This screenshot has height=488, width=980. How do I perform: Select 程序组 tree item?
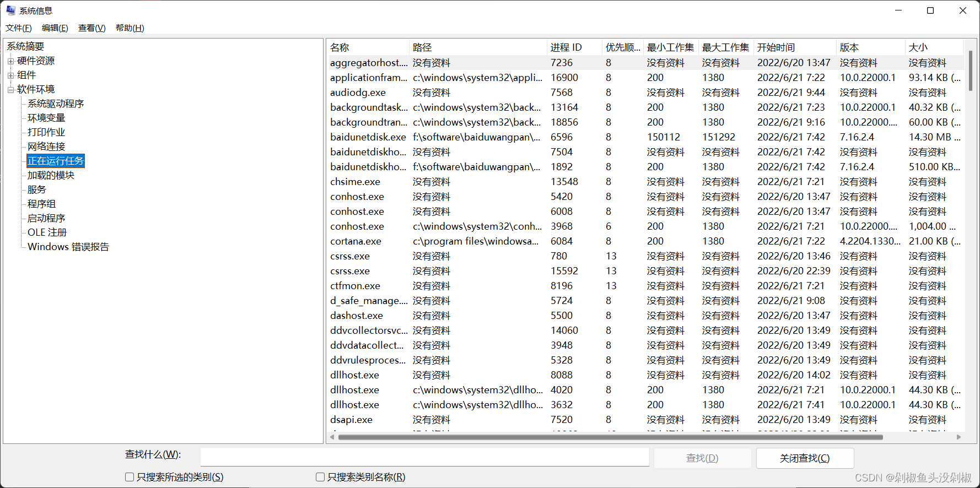pos(41,204)
